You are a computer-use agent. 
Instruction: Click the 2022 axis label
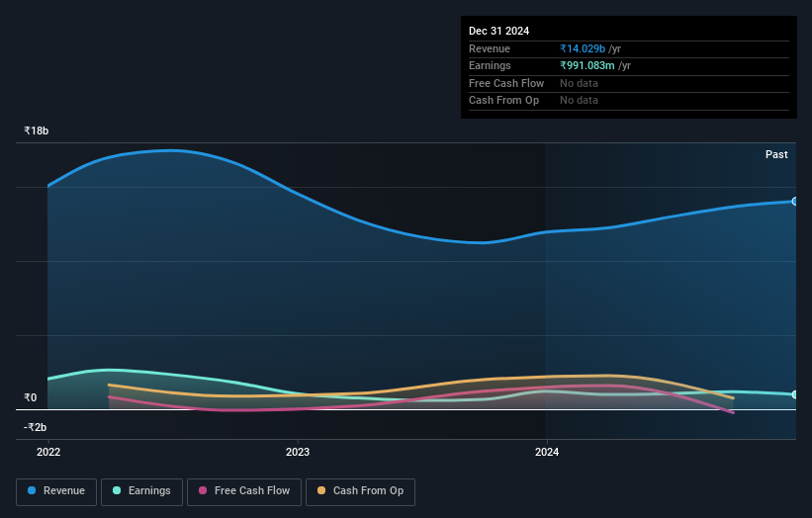click(x=48, y=453)
